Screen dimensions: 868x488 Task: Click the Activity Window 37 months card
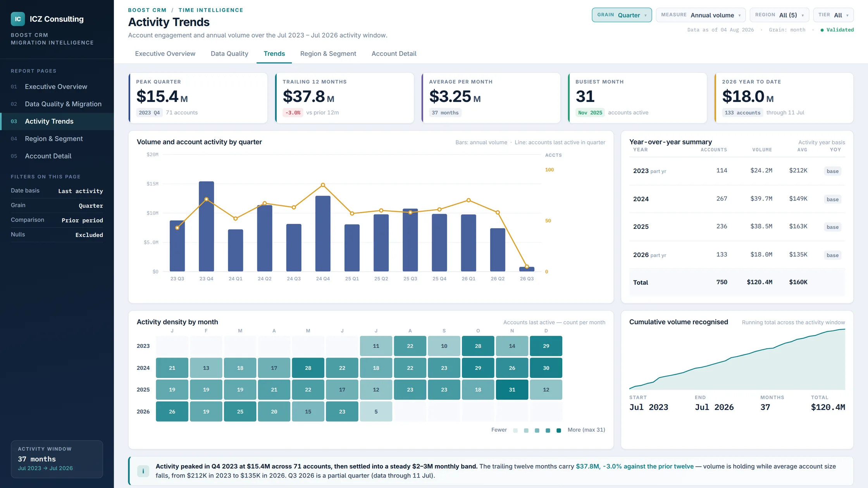click(x=57, y=459)
